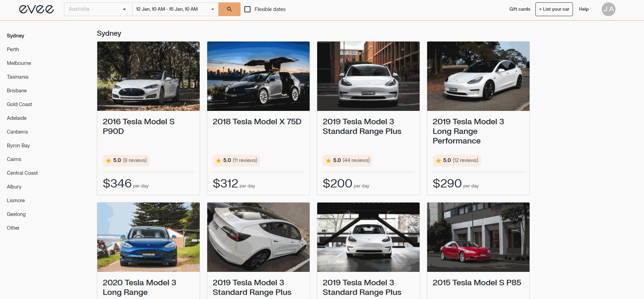Click the blue 2020 Tesla Model 3 image
The width and height of the screenshot is (644, 299).
[x=148, y=237]
